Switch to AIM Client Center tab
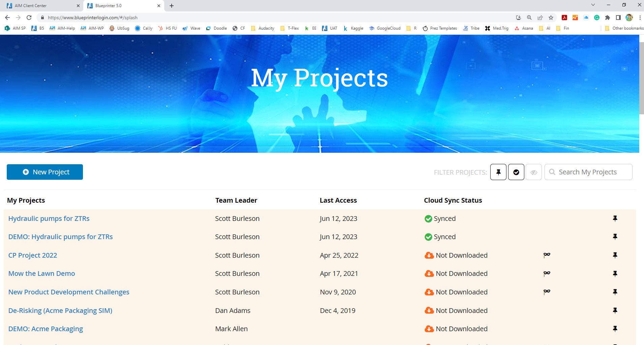Screen dimensions: 644x345 [42, 6]
